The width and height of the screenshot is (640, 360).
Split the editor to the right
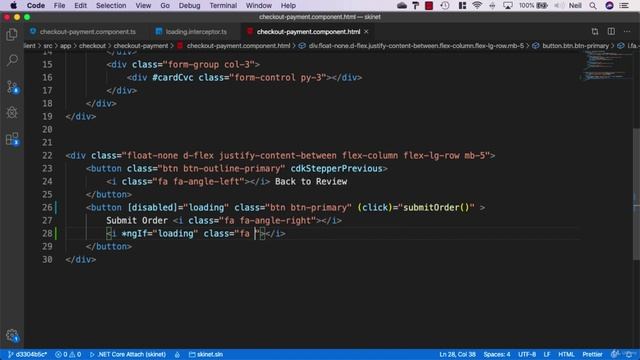click(x=611, y=31)
